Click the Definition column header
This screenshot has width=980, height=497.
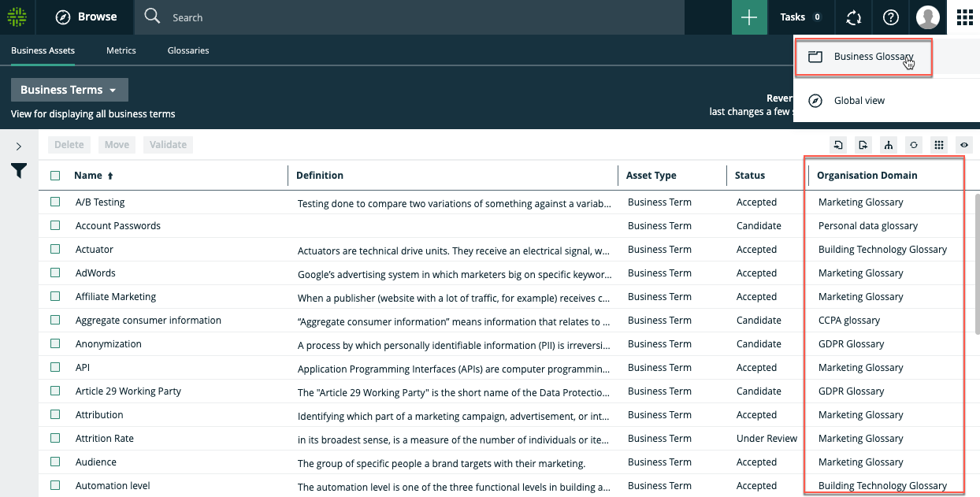(320, 176)
